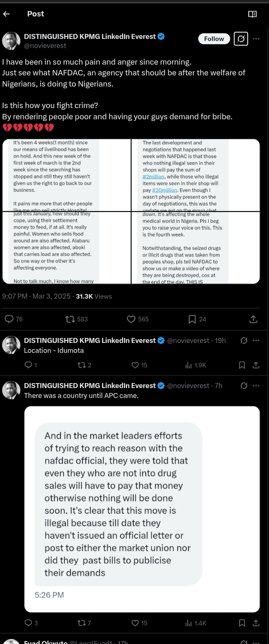
Task: Share the main post via share icon
Action: click(x=253, y=319)
